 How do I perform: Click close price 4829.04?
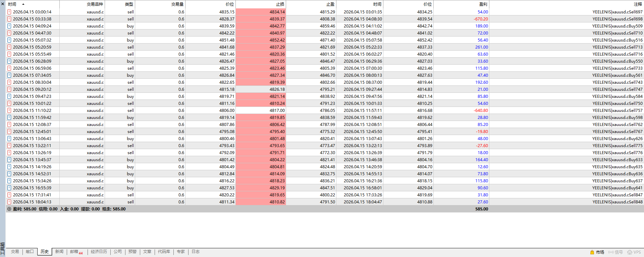pyautogui.click(x=425, y=188)
